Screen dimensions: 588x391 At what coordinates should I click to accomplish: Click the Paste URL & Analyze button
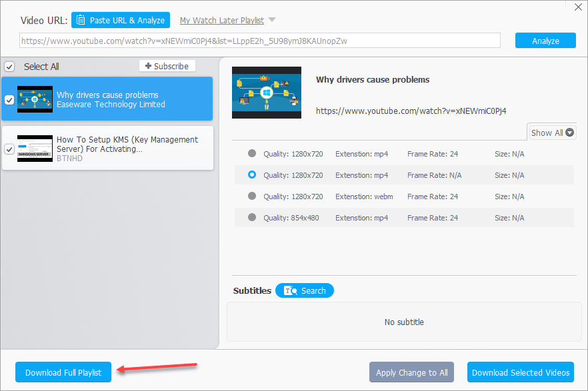[x=121, y=20]
